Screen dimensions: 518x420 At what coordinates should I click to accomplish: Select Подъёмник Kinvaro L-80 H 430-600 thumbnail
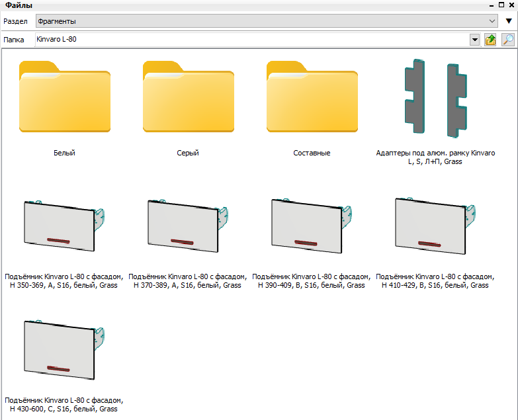coord(64,350)
